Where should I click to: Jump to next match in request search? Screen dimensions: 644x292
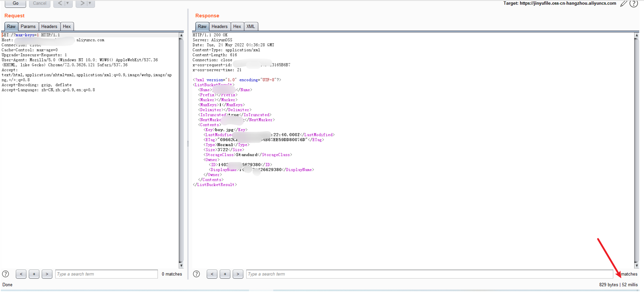[x=47, y=274]
